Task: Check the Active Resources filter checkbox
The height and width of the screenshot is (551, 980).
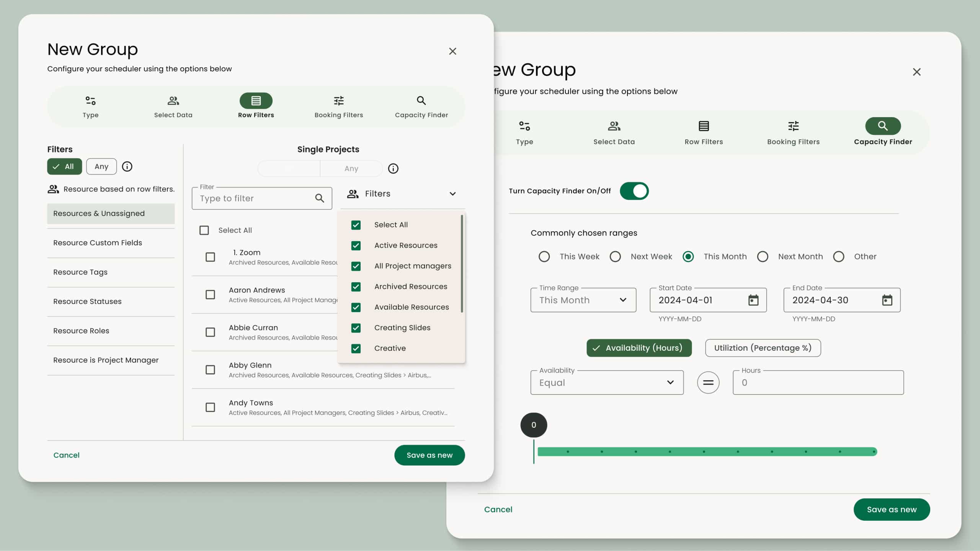Action: [356, 245]
